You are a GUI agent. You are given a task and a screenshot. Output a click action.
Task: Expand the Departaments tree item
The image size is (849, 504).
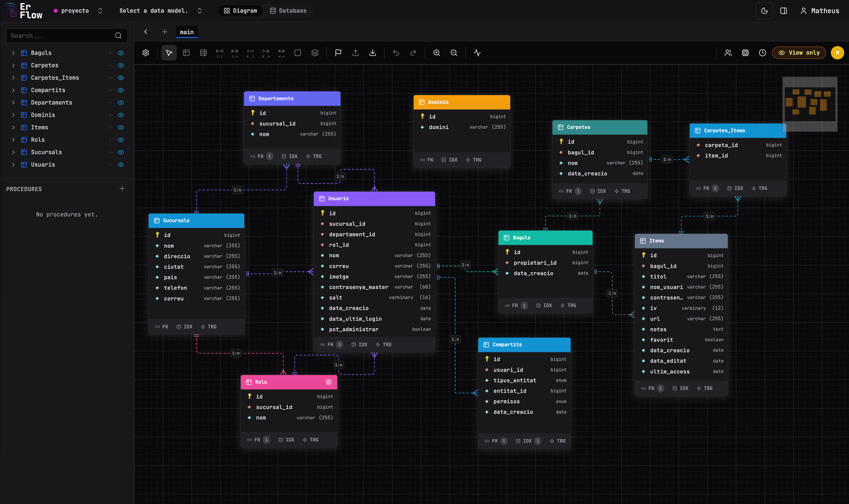[13, 102]
